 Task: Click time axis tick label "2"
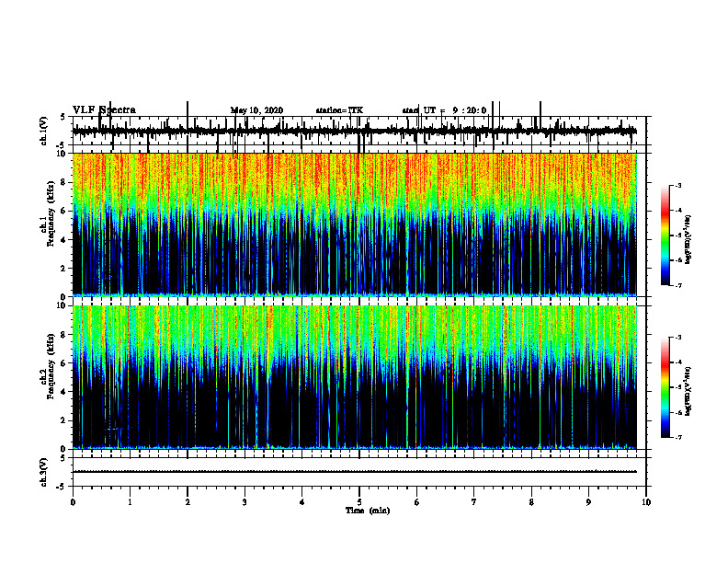188,502
